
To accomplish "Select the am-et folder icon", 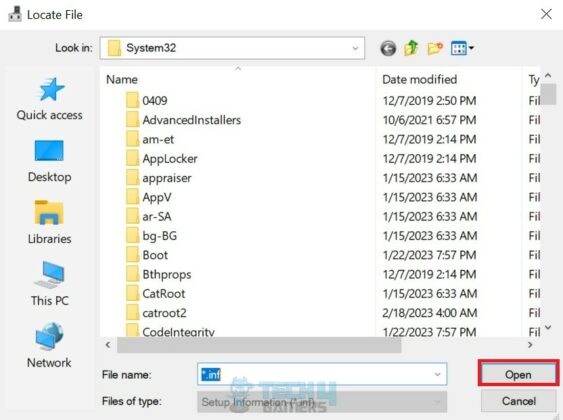I will (x=132, y=139).
